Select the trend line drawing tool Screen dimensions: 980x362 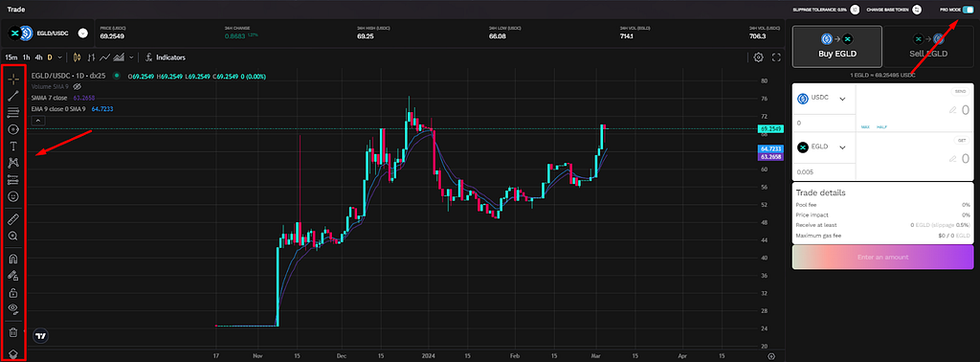coord(13,96)
